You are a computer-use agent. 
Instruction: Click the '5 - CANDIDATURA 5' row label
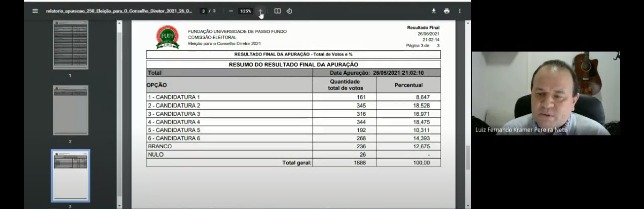(x=174, y=130)
